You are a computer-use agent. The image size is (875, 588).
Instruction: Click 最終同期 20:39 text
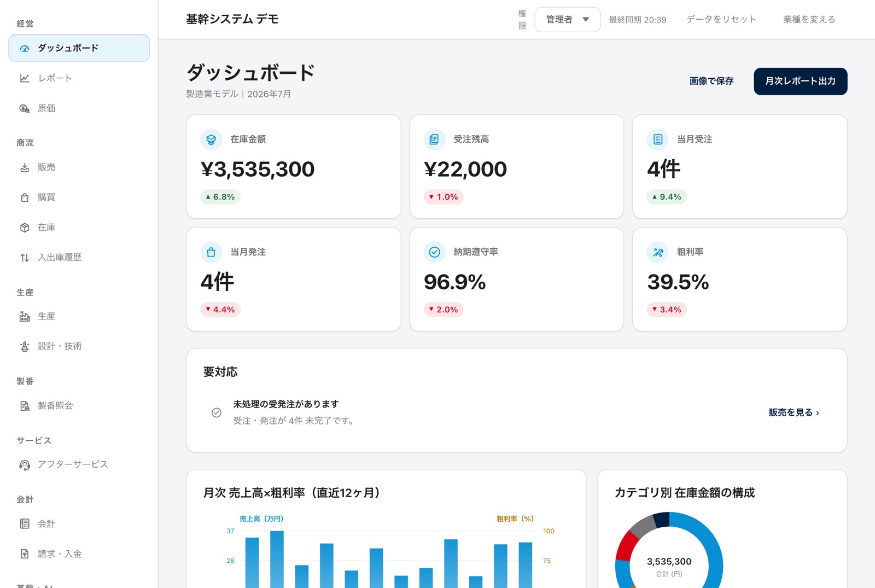[638, 20]
